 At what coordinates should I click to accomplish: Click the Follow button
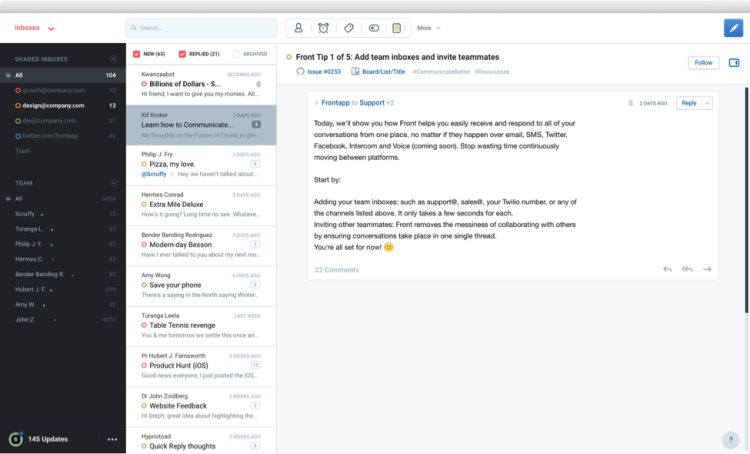point(704,63)
